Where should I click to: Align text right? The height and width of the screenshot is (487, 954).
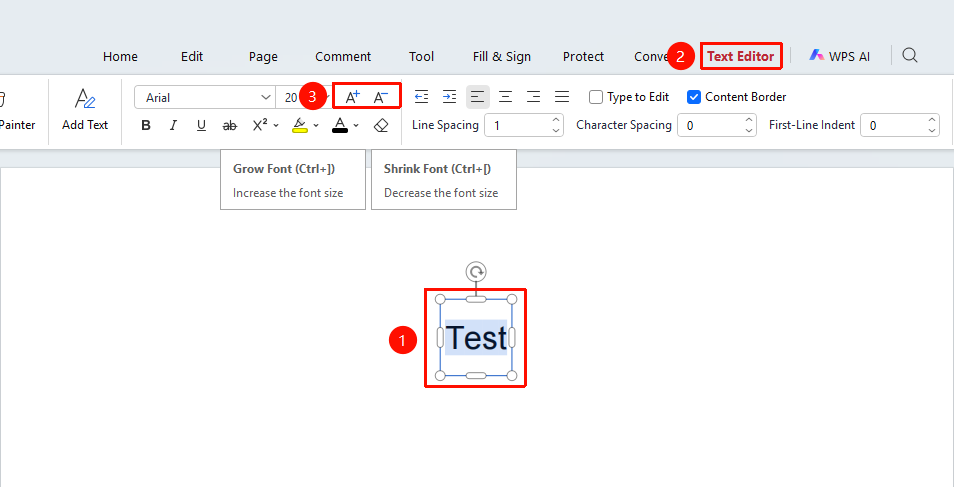tap(534, 96)
